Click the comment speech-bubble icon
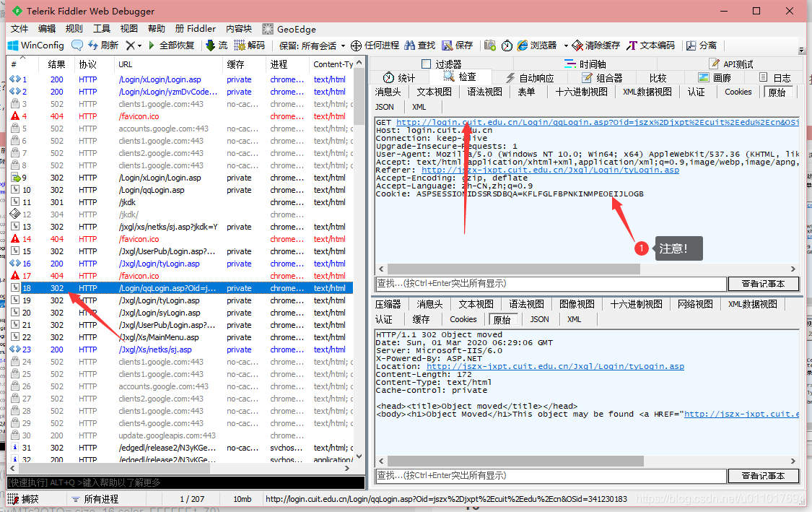Image resolution: width=812 pixels, height=512 pixels. tap(77, 45)
